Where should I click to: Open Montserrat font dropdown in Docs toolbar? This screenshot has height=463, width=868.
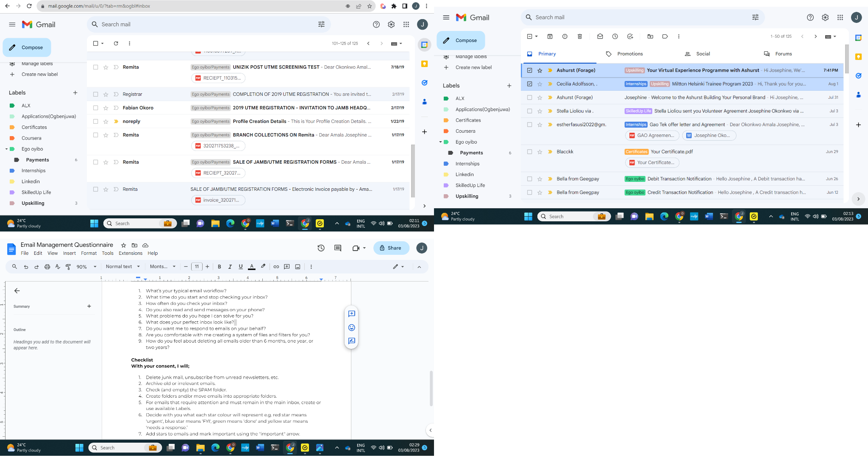(x=163, y=267)
